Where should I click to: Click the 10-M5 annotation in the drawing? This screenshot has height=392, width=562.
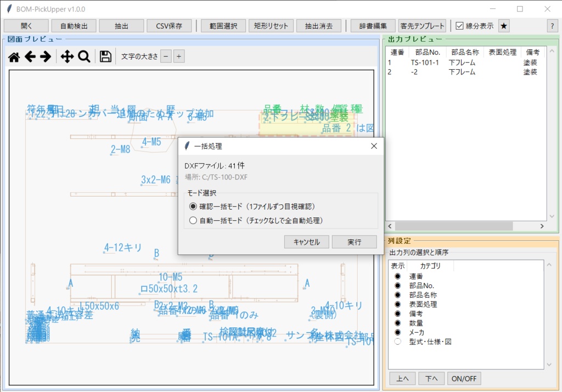click(x=171, y=277)
